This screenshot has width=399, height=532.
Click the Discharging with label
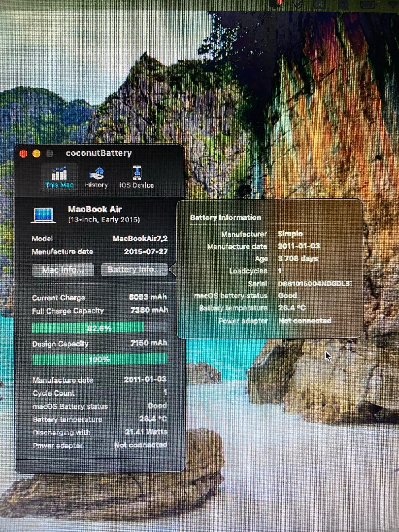61,433
